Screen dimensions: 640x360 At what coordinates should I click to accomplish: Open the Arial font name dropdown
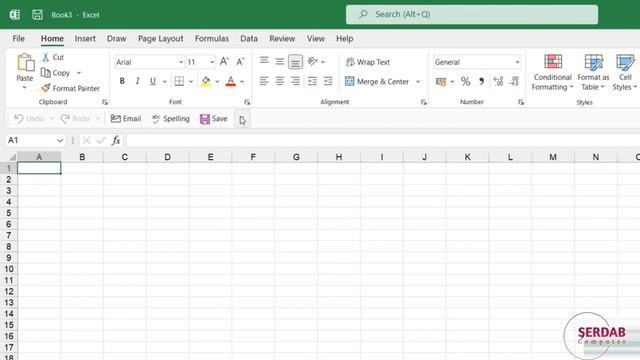[180, 62]
